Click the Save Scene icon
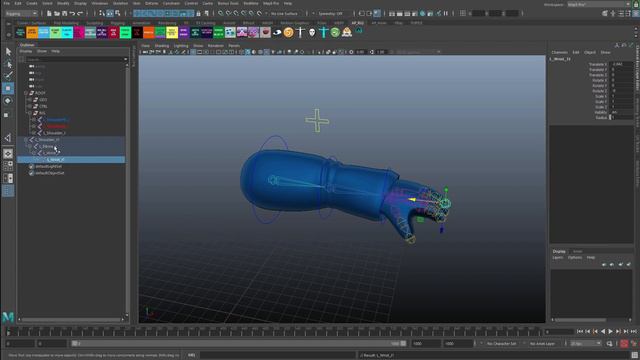The height and width of the screenshot is (360, 640). (64, 13)
